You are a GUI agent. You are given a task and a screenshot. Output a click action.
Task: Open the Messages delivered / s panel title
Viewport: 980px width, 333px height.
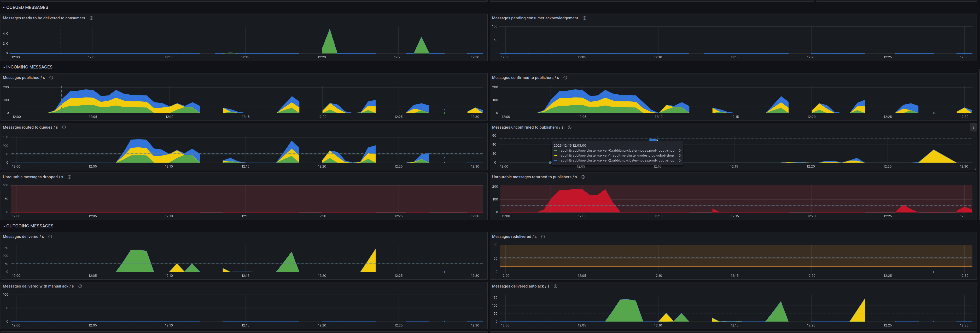point(23,237)
